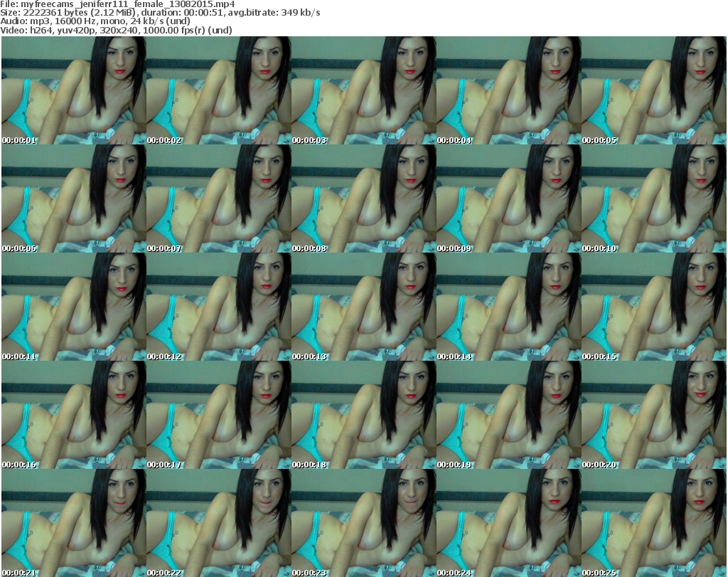The width and height of the screenshot is (728, 577).
Task: Open the frame stamped 00:00:22
Action: 219,523
